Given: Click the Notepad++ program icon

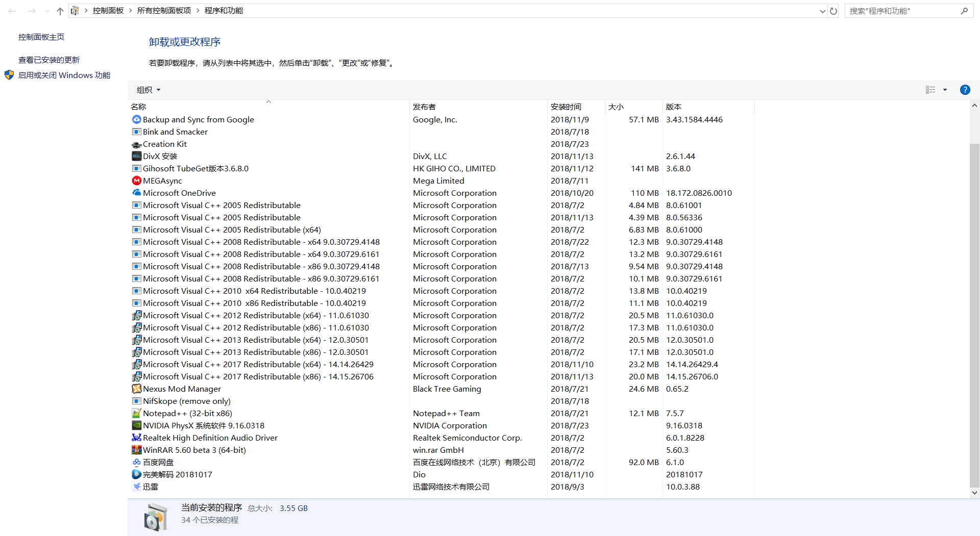Looking at the screenshot, I should pos(136,413).
